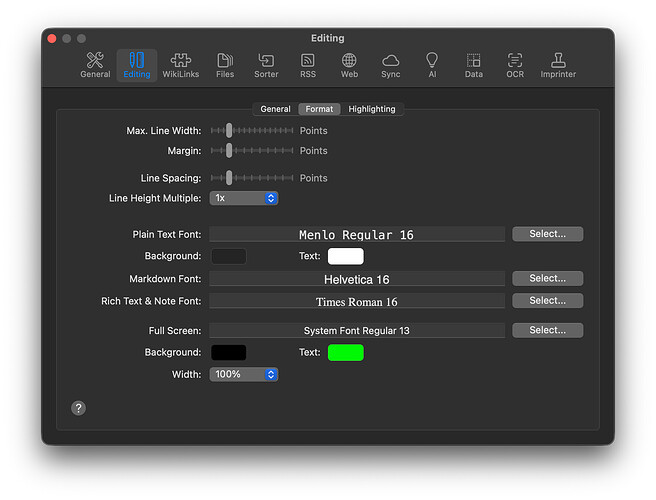The height and width of the screenshot is (500, 656).
Task: Open the Imprinter preferences pane
Action: point(558,65)
